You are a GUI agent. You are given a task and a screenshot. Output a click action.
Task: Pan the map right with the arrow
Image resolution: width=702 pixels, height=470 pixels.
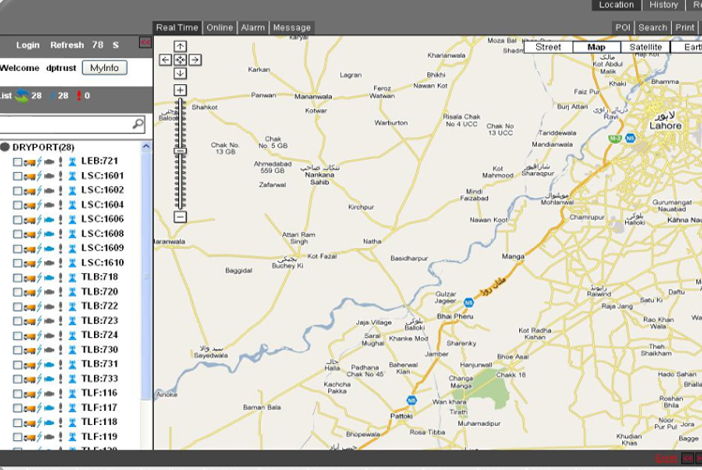(x=195, y=60)
